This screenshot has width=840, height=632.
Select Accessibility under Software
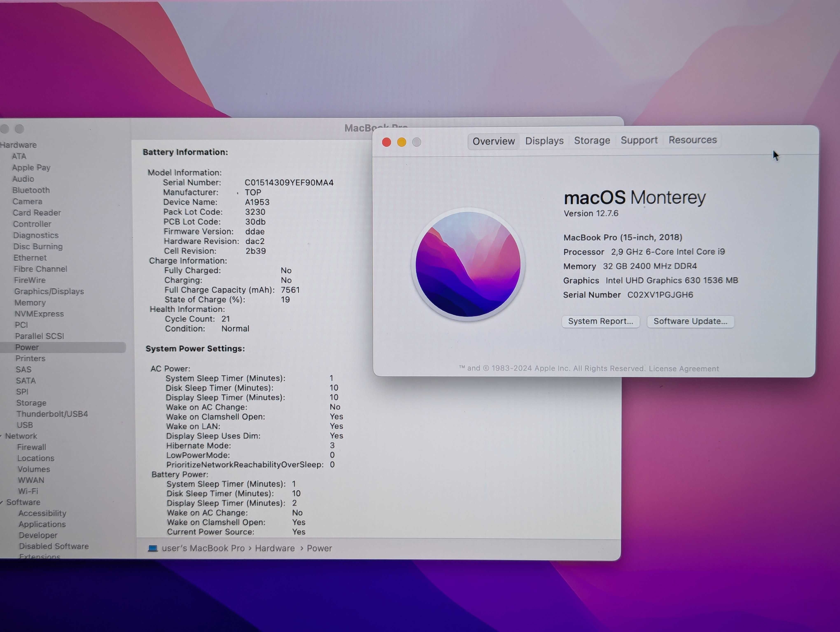point(43,513)
